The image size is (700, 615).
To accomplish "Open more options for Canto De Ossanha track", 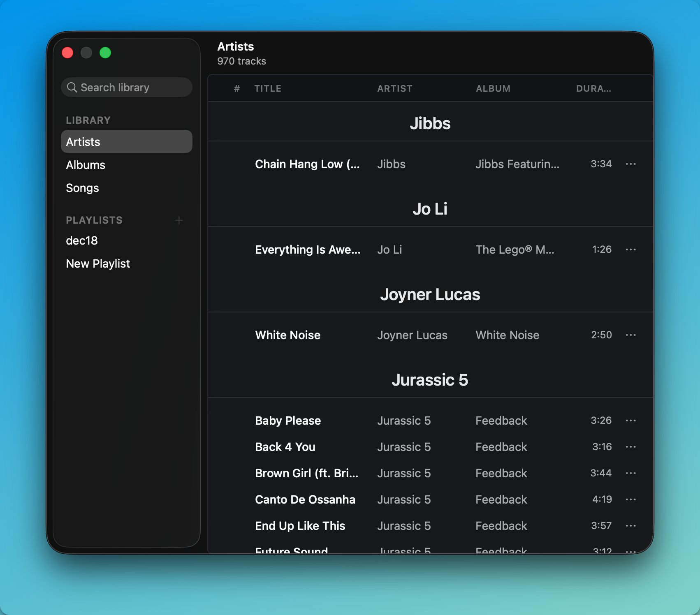I will [630, 499].
